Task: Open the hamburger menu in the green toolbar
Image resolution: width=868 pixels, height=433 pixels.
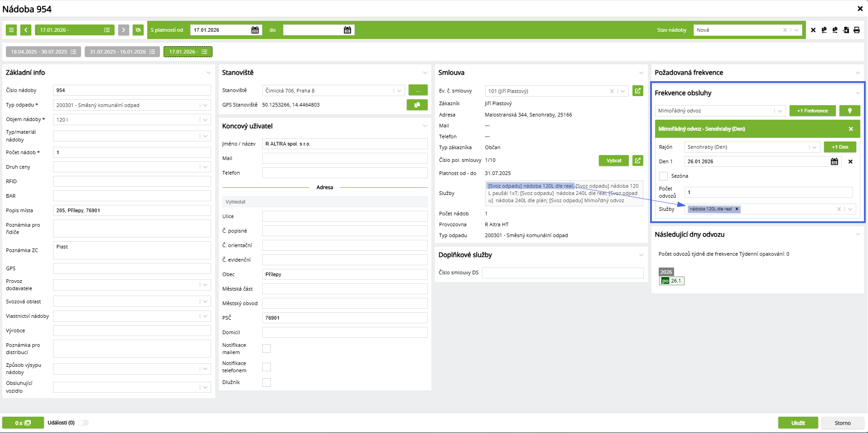Action: click(11, 30)
